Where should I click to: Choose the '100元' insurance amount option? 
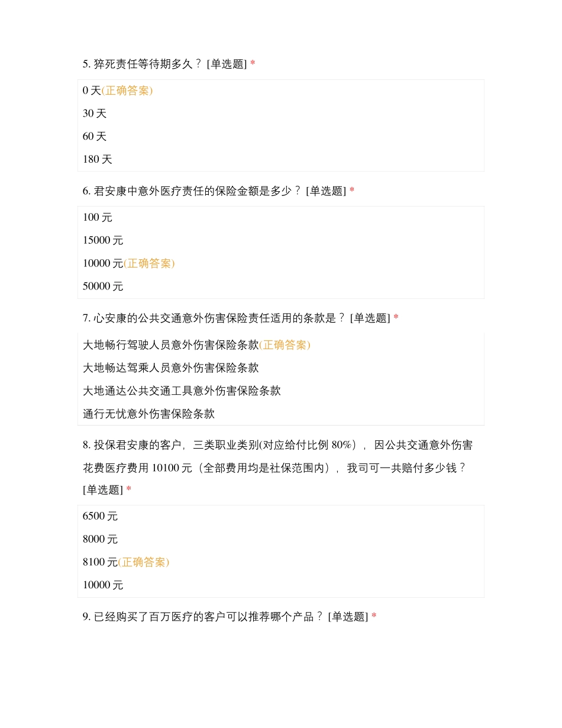(98, 218)
